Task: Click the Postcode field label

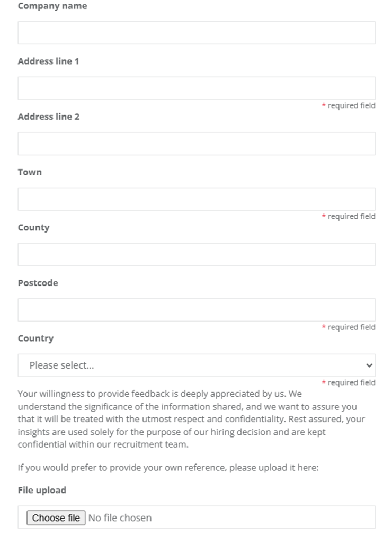Action: [x=38, y=283]
